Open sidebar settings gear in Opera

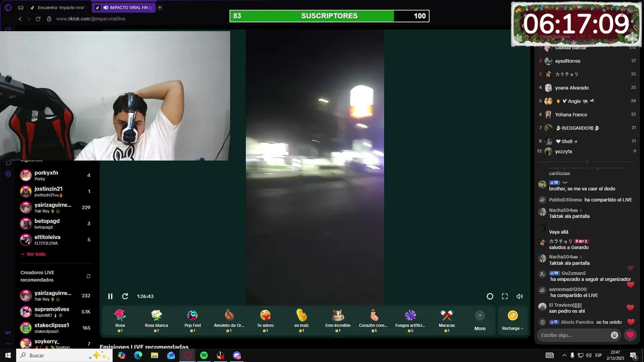(8, 174)
